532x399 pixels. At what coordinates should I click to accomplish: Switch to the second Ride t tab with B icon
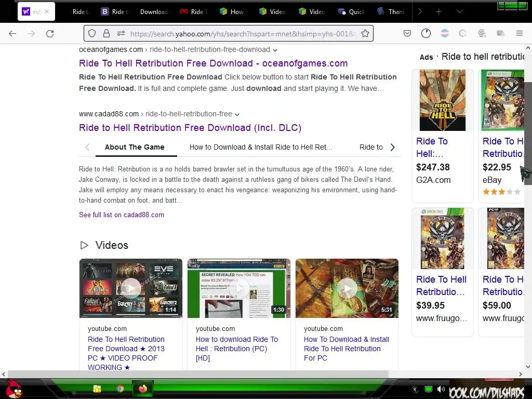(x=115, y=11)
